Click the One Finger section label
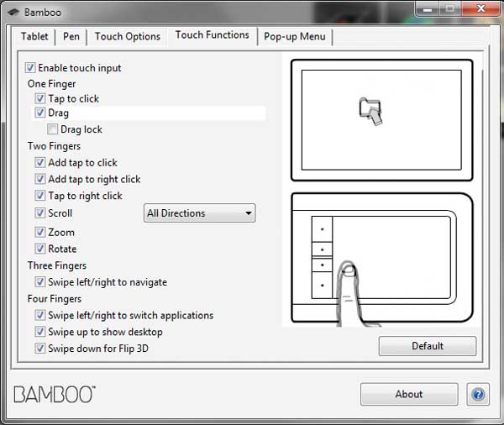 pos(51,84)
